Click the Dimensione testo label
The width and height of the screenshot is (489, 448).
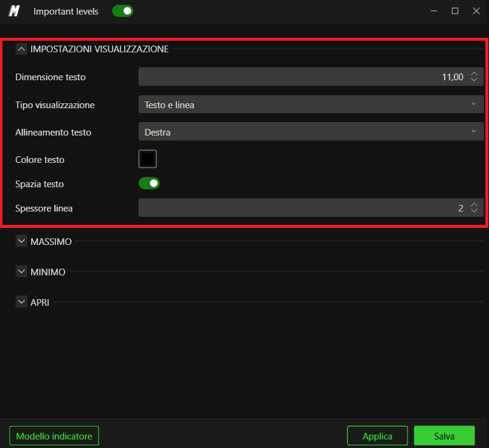[x=50, y=77]
